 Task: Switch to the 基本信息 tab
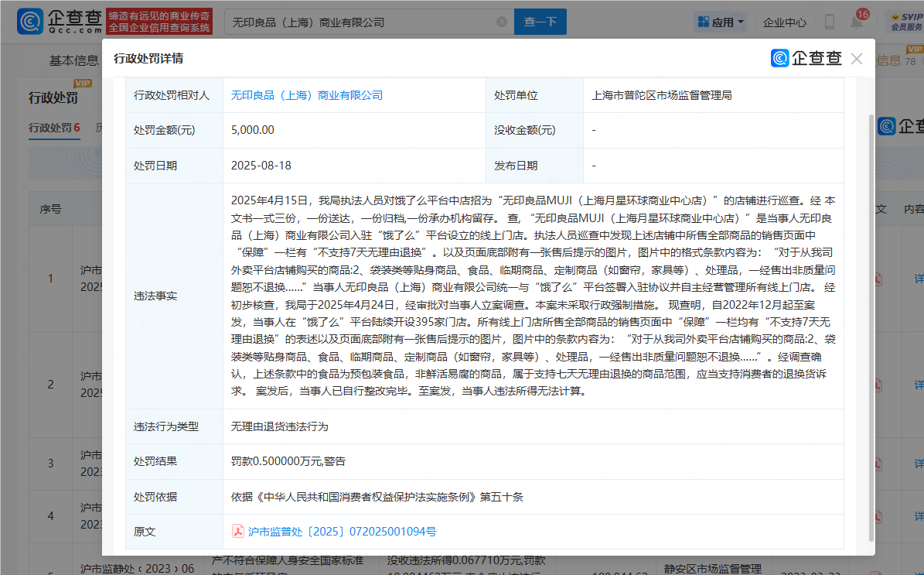[x=74, y=60]
